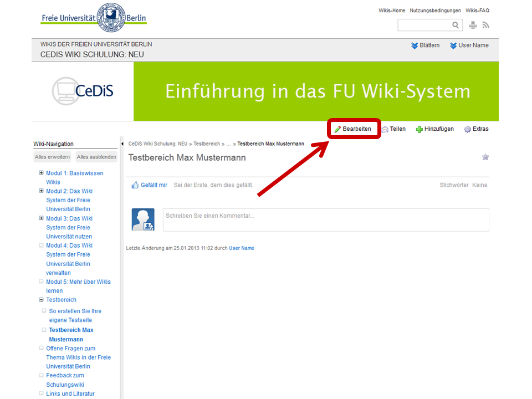532x399 pixels.
Task: Click the Alles ausblenden button
Action: [96, 157]
